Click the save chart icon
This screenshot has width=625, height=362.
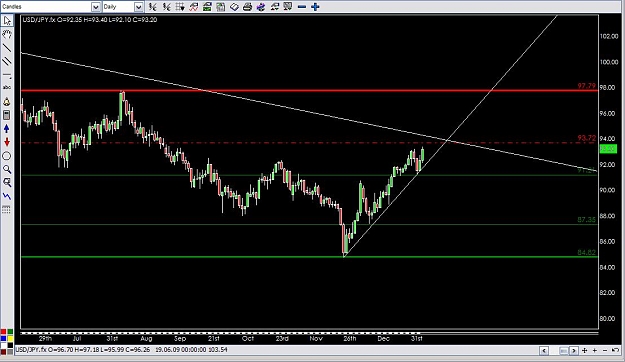pyautogui.click(x=220, y=7)
